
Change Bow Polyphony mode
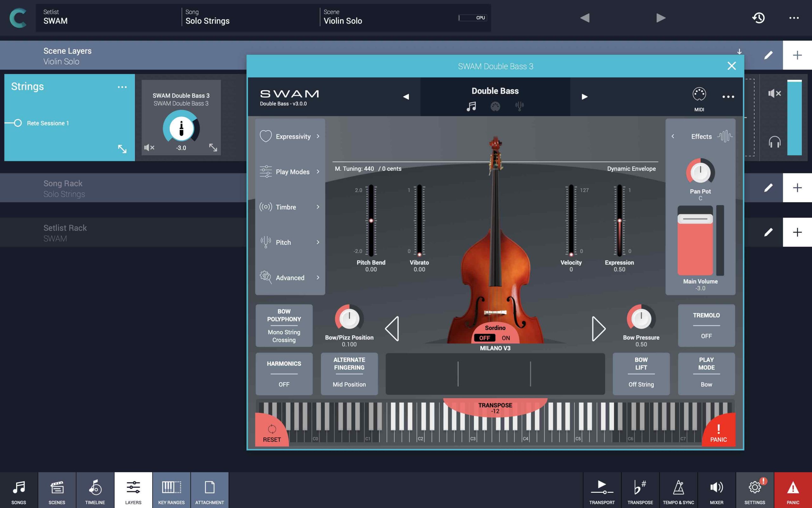(284, 325)
